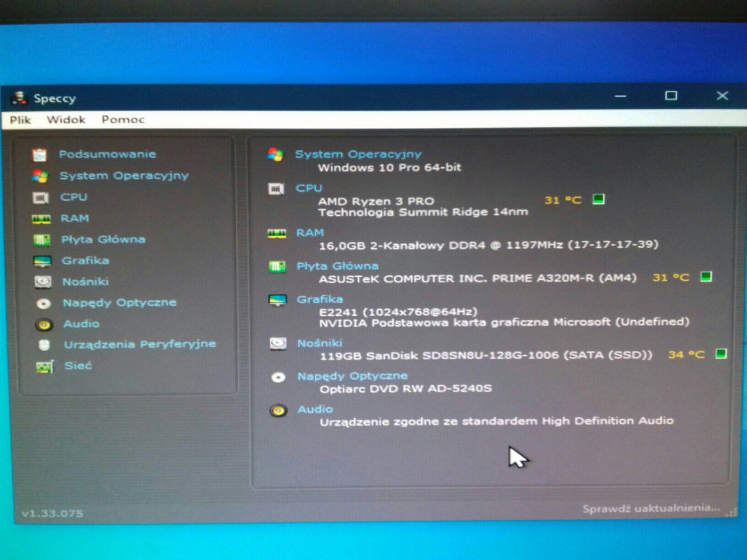Click the Napędy Optyczne disc sidebar icon
The height and width of the screenshot is (560, 747).
(x=43, y=303)
